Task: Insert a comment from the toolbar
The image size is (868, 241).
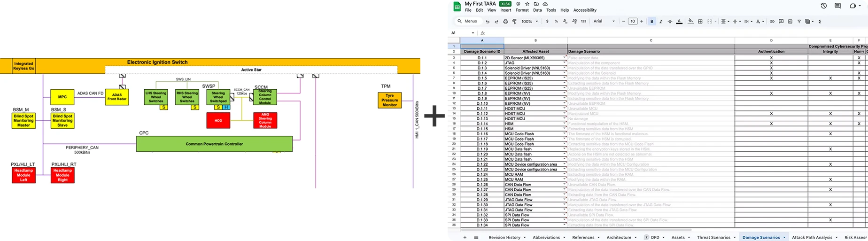Action: point(781,21)
